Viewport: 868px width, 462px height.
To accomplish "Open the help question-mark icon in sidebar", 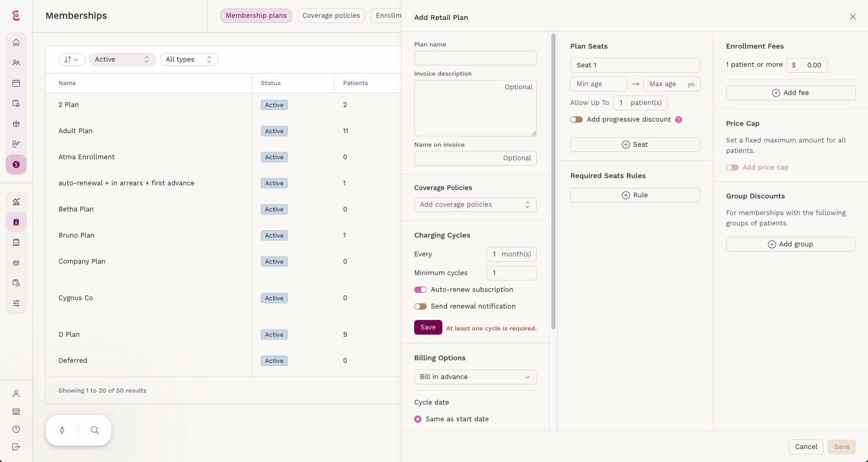I will click(16, 429).
